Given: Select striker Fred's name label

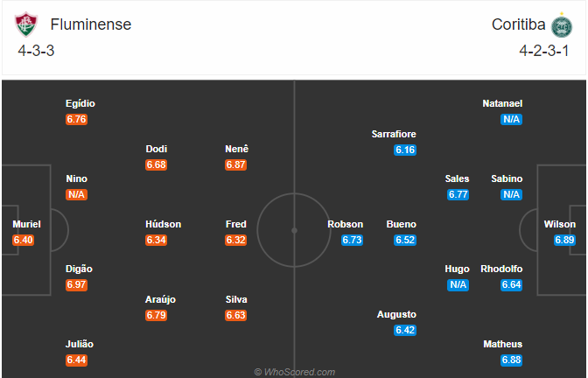Looking at the screenshot, I should [x=236, y=224].
